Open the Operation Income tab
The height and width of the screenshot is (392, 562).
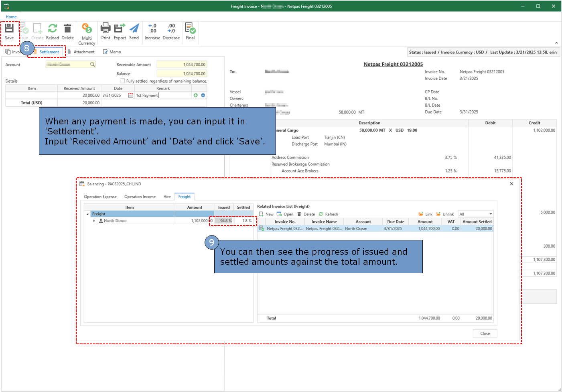click(x=140, y=197)
